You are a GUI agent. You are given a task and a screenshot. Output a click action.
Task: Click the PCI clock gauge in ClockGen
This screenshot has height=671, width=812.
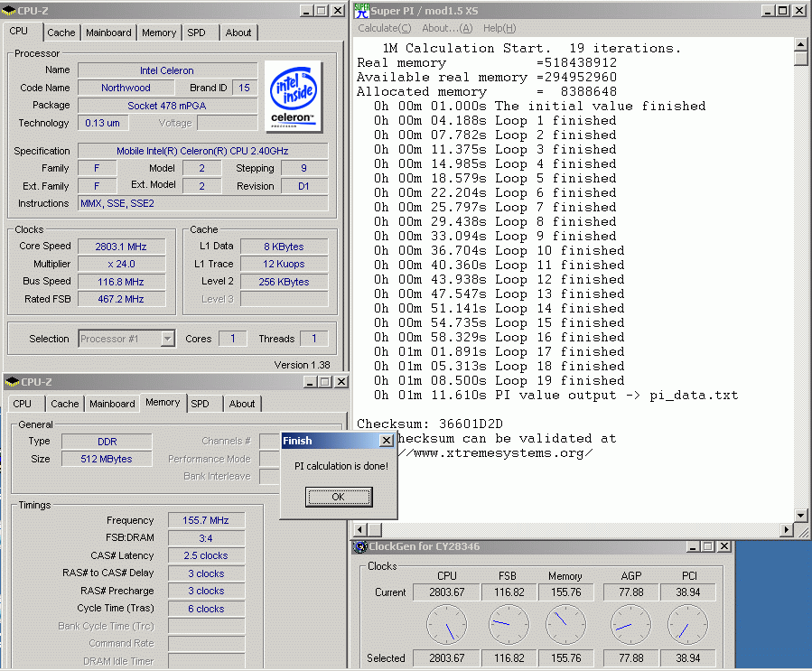point(687,625)
